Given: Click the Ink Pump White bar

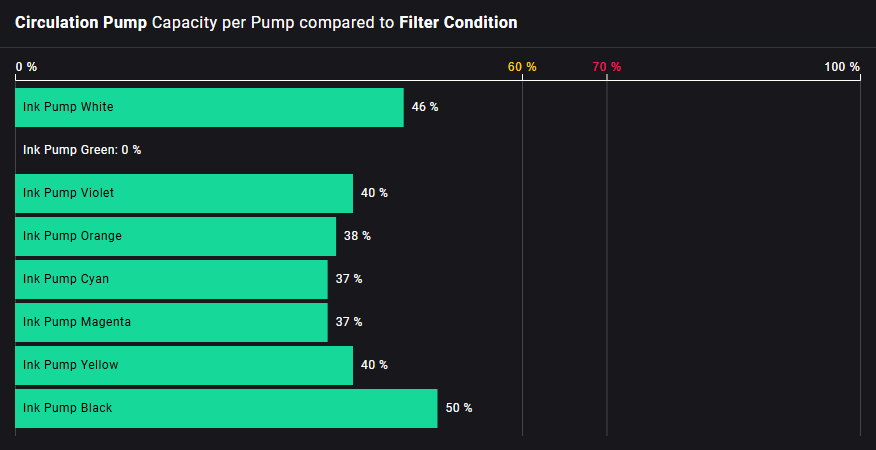Looking at the screenshot, I should 209,107.
